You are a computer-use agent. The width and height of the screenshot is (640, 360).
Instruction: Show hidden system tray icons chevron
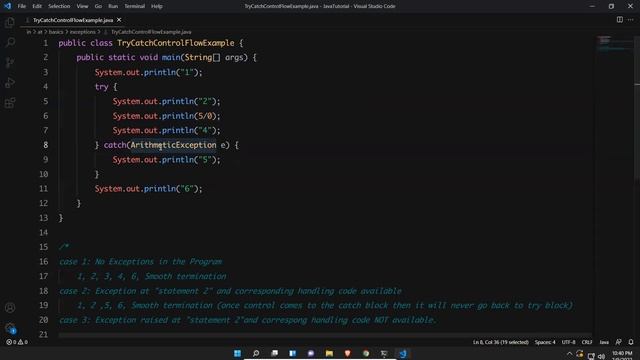[x=569, y=354]
